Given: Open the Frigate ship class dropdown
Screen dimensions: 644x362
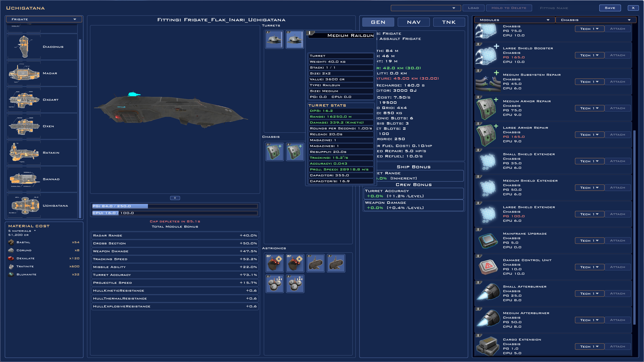Looking at the screenshot, I should [x=44, y=19].
